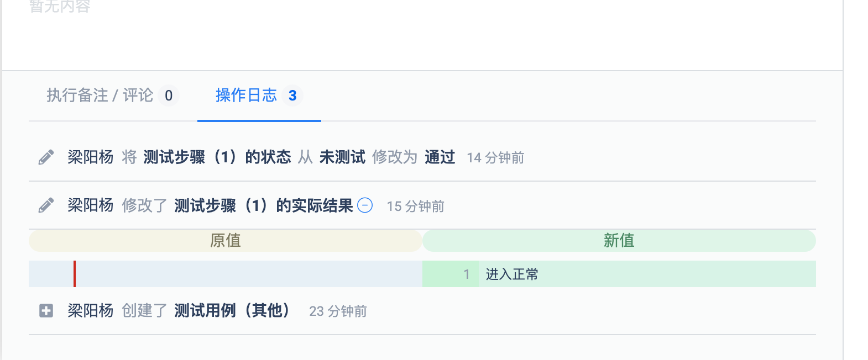Select the 操作日志 tab
Image resolution: width=868 pixels, height=360 pixels.
point(246,96)
